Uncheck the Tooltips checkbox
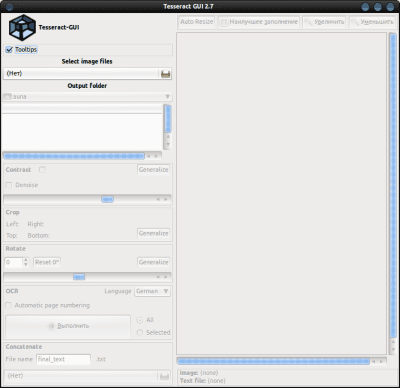400x388 pixels. coord(9,50)
